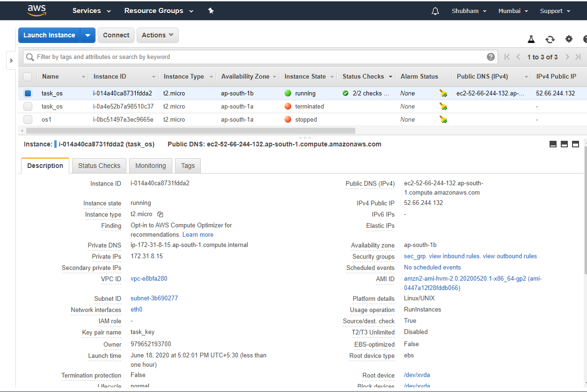Open the Actions dropdown
The width and height of the screenshot is (587, 392).
157,35
